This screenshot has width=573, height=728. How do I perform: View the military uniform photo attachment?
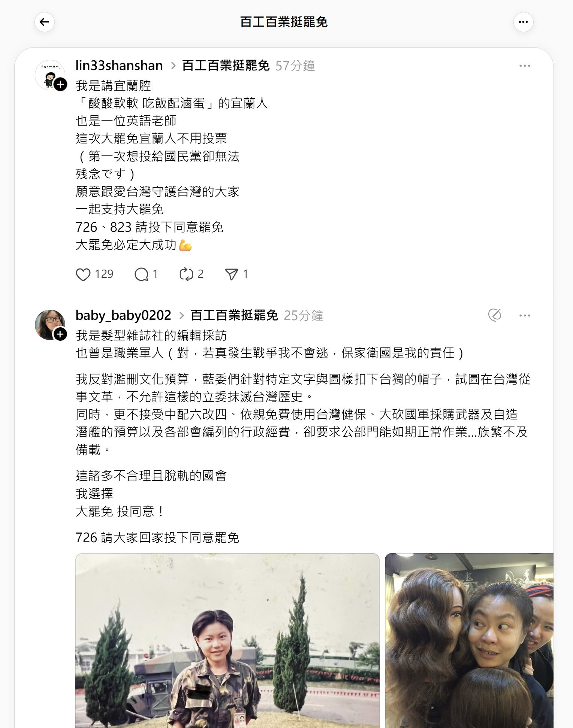pyautogui.click(x=227, y=641)
